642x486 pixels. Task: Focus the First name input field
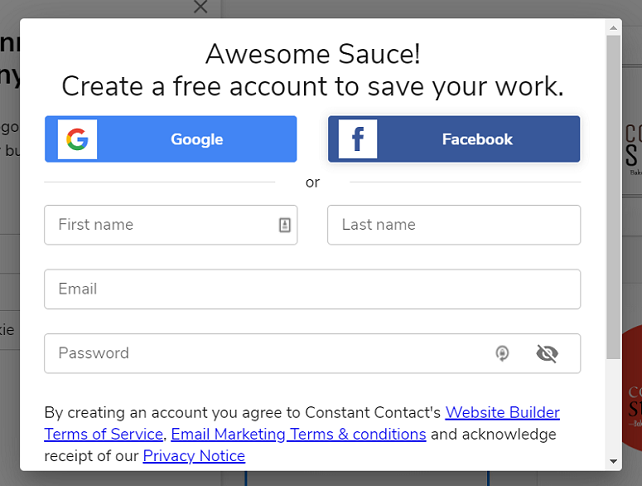click(160, 225)
